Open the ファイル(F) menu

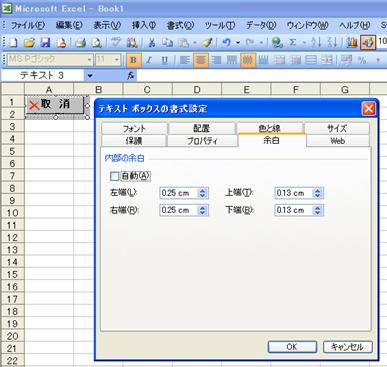[28, 25]
